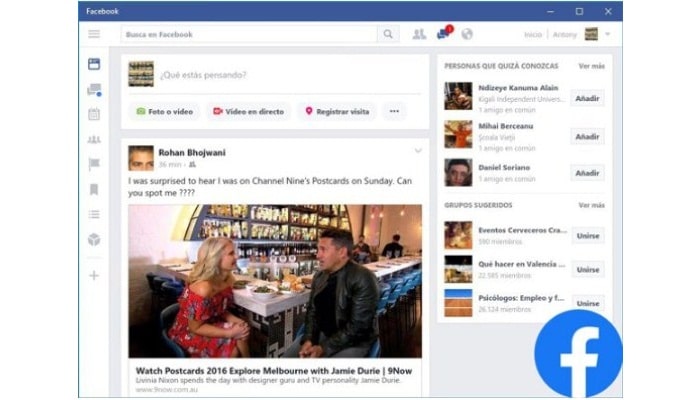Click the post's 36 min timestamp
This screenshot has height=400, width=700.
tap(170, 165)
